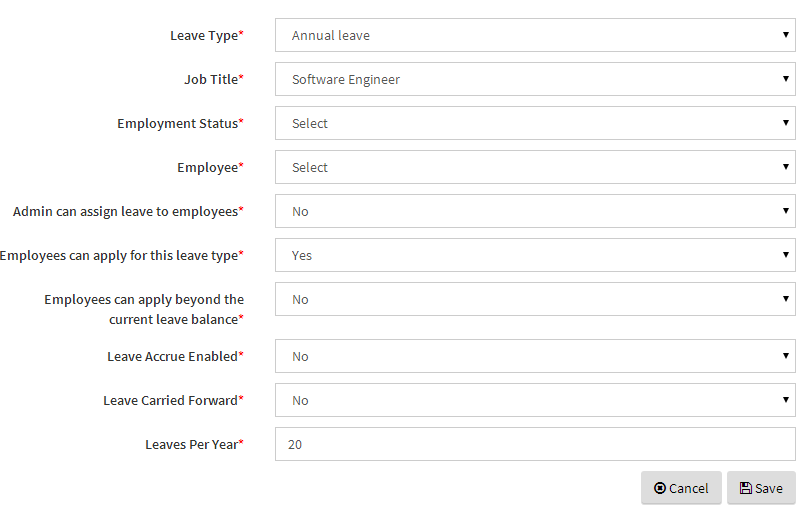Click the arrow on Job Title dropdown
This screenshot has width=807, height=514.
785,79
